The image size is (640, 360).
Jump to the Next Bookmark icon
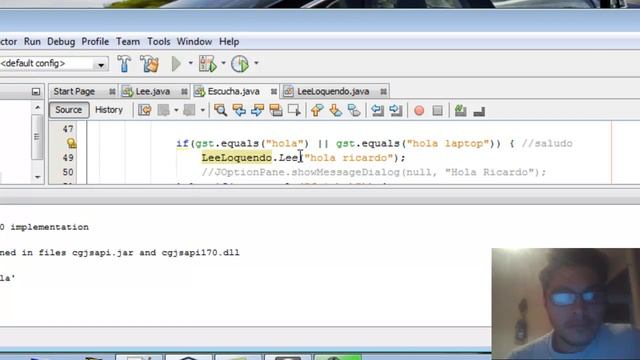(x=336, y=110)
